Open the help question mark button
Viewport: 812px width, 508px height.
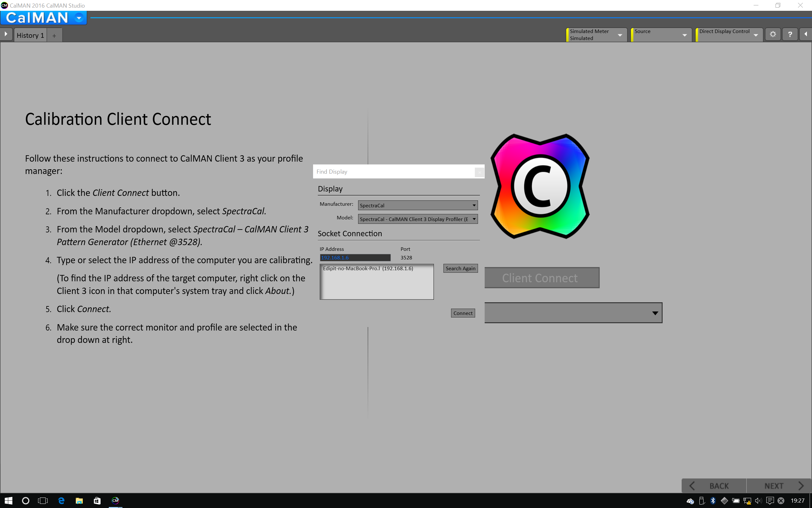click(x=790, y=34)
